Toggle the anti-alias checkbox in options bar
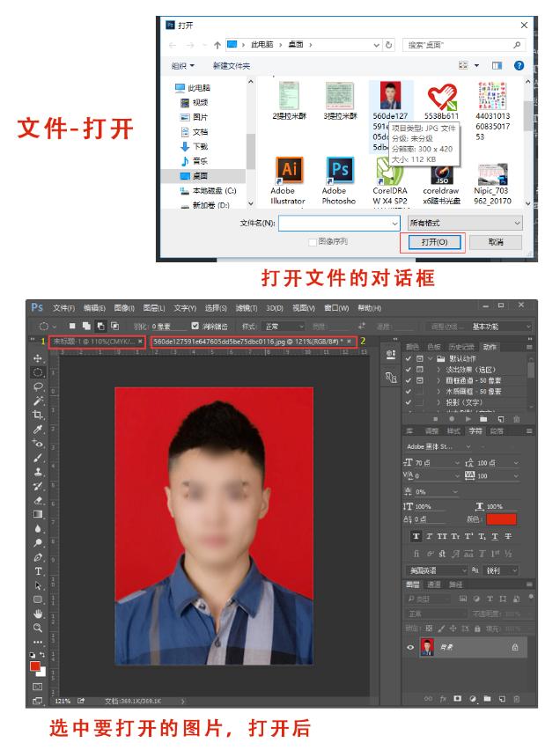This screenshot has width=560, height=750. [195, 326]
